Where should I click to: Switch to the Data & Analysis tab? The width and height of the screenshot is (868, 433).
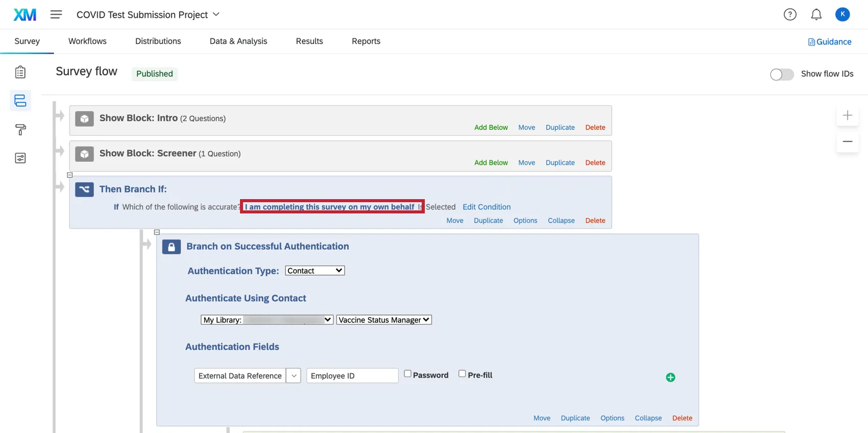[238, 41]
